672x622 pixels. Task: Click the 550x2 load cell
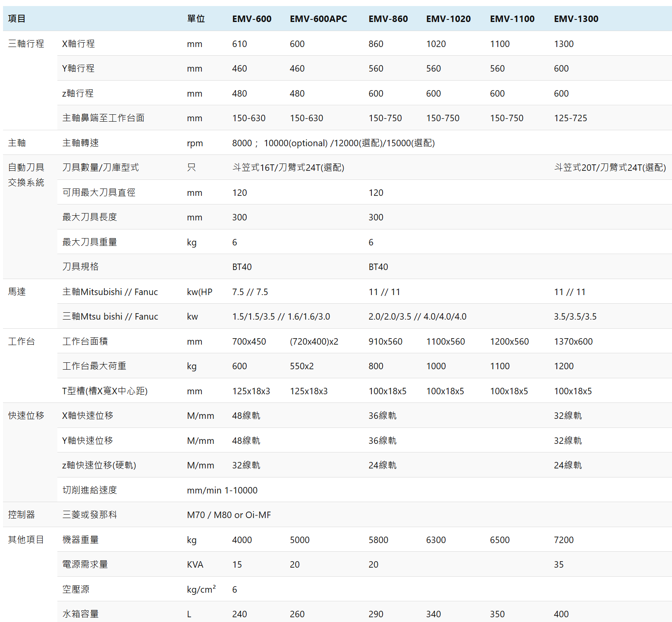click(x=301, y=366)
